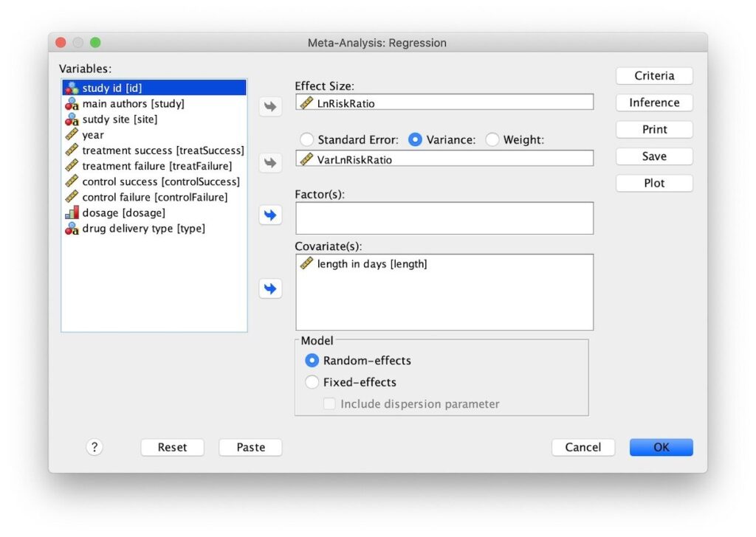This screenshot has height=537, width=756.
Task: Click the scale icon beside treatment failure
Action: 72,166
